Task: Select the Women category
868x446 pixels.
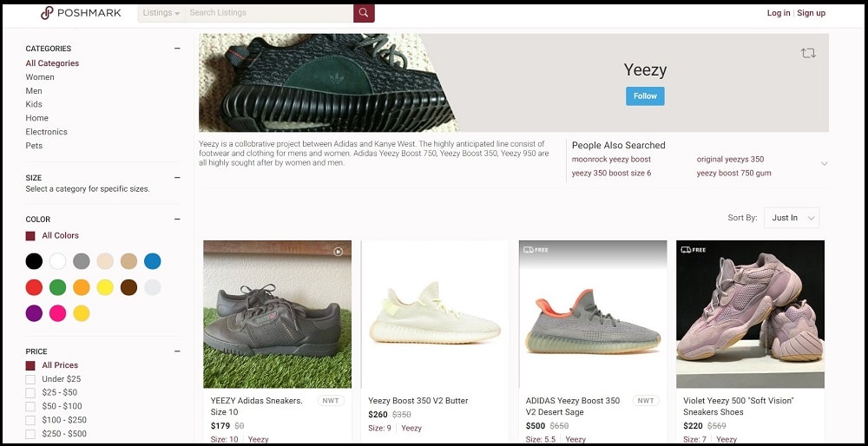Action: [40, 77]
